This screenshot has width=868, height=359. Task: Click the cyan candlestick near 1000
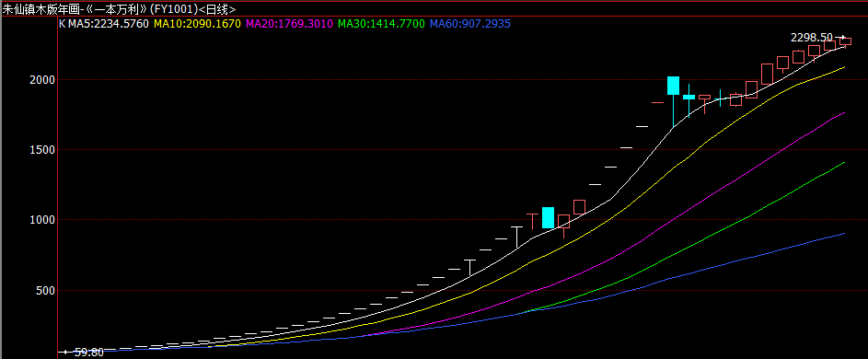[x=548, y=218]
